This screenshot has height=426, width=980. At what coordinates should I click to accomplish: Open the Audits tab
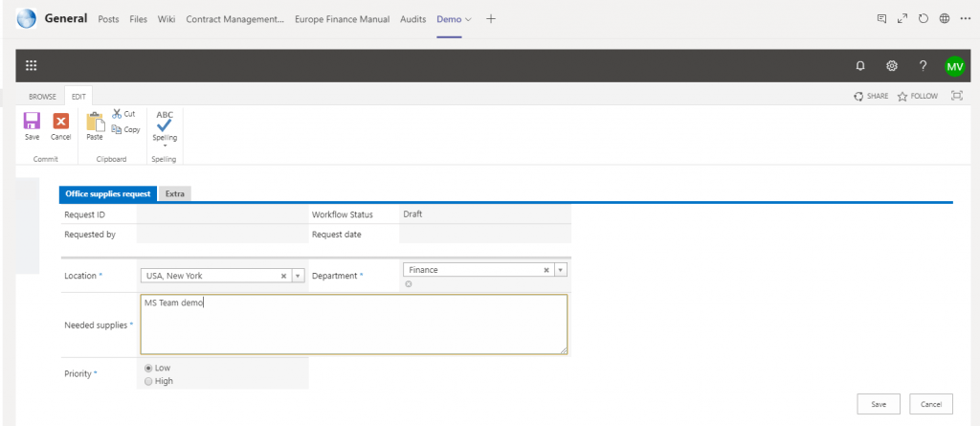pos(412,19)
